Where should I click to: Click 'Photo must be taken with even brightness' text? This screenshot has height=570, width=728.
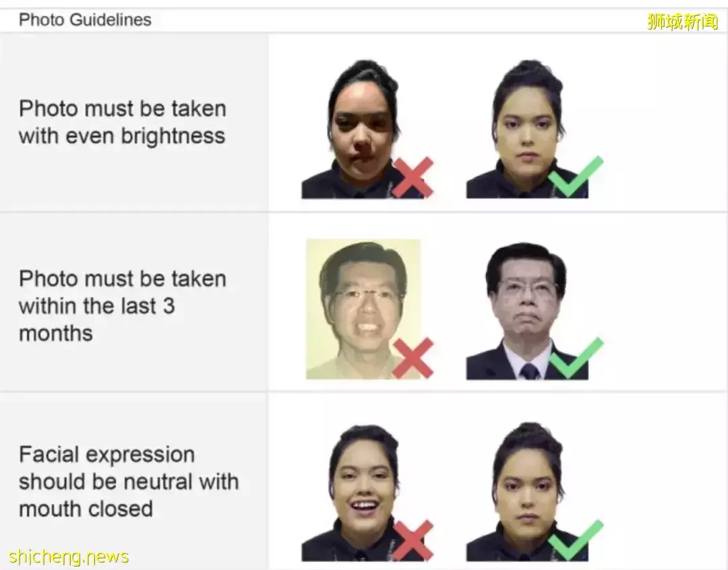(123, 122)
